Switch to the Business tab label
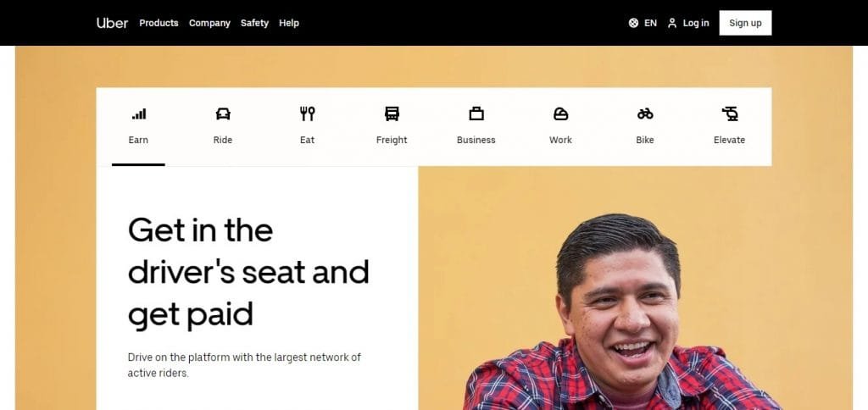The height and width of the screenshot is (410, 868). [476, 140]
